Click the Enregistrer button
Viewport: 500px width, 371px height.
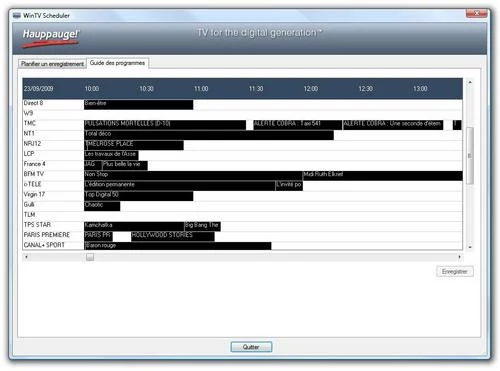tap(455, 272)
